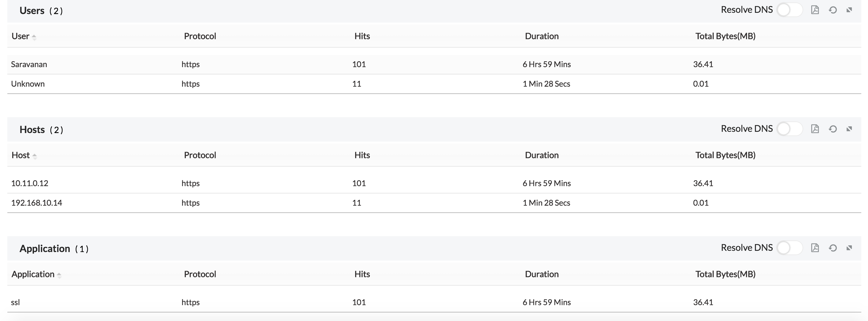Open details for host 10.11.0.12
This screenshot has width=868, height=321.
[30, 183]
